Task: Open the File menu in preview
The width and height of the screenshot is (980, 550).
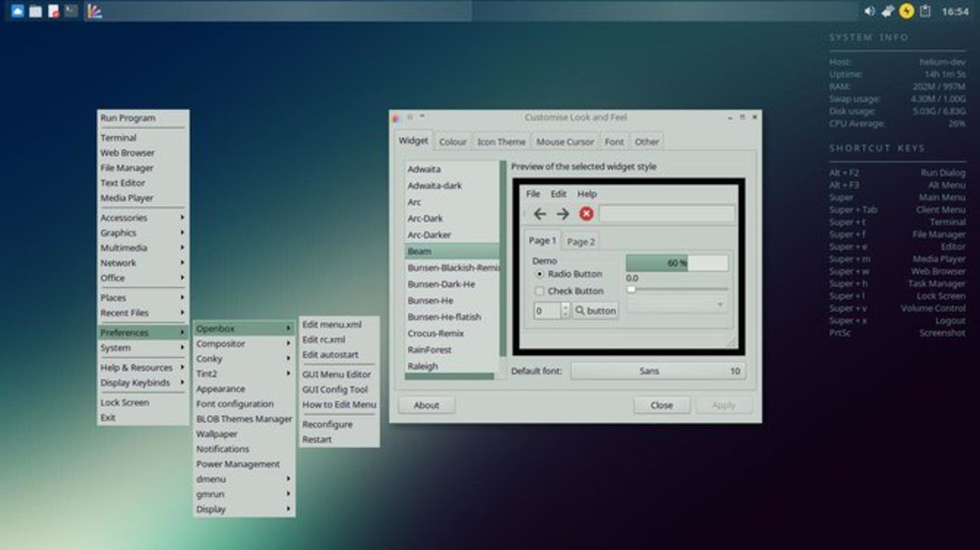Action: pyautogui.click(x=533, y=194)
